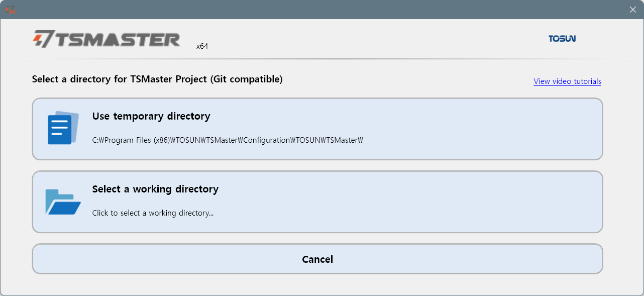Click the open folder icon for working directory

pos(63,202)
